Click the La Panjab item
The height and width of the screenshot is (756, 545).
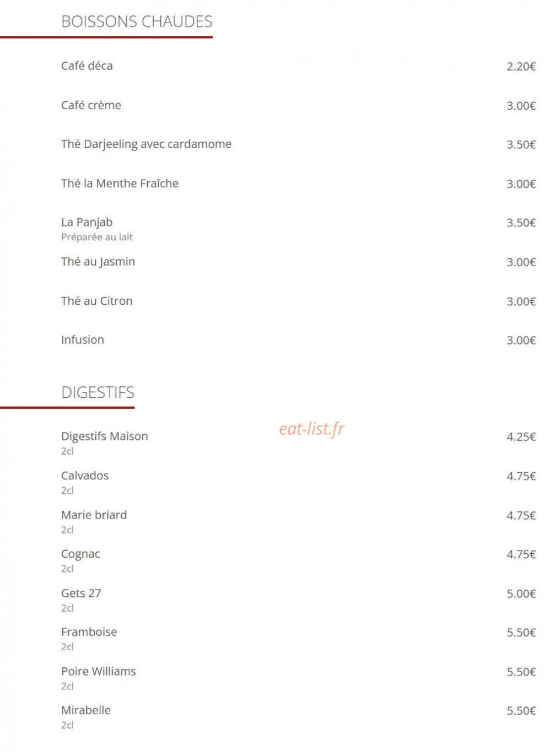tap(87, 222)
